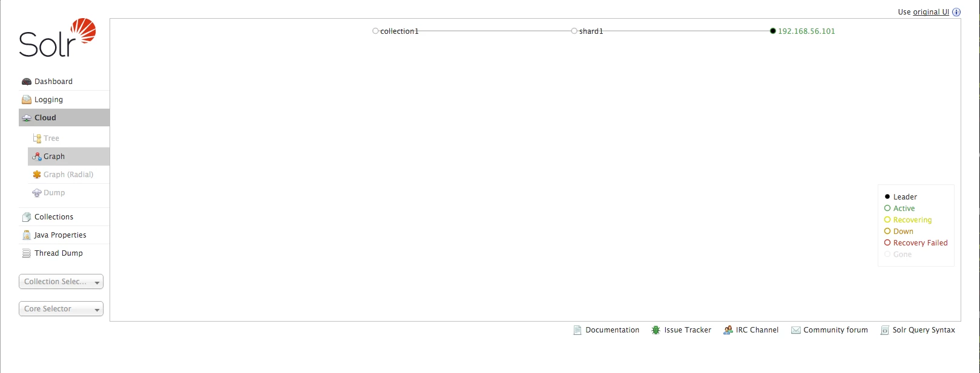Click the black leader node circle
Viewport: 980px width, 373px height.
click(772, 31)
